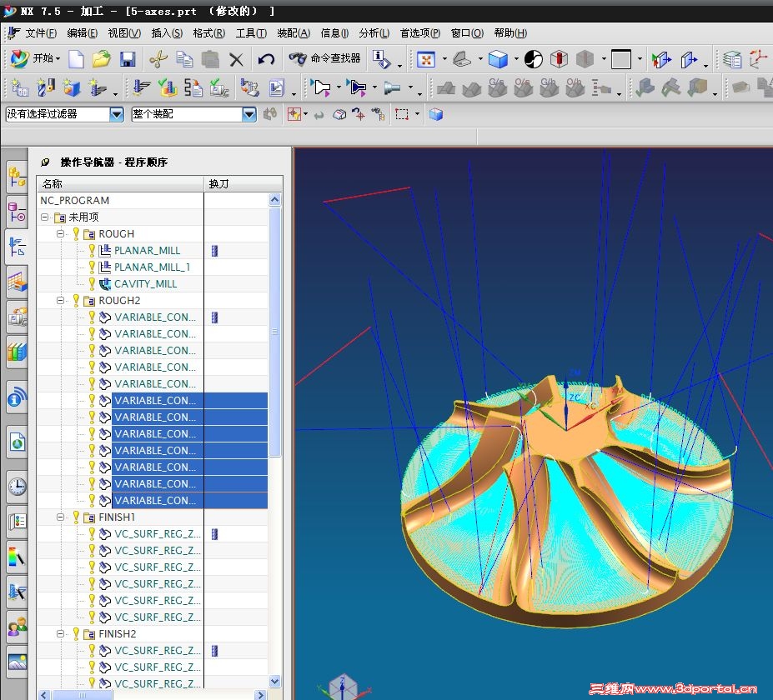Open the 插入(S) menu
This screenshot has height=700, width=773.
[167, 33]
